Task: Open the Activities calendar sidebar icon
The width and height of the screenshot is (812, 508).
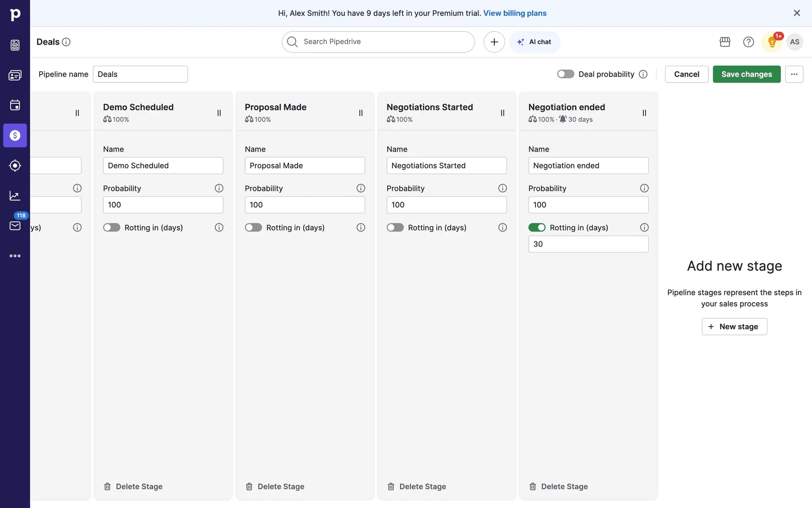Action: [15, 105]
